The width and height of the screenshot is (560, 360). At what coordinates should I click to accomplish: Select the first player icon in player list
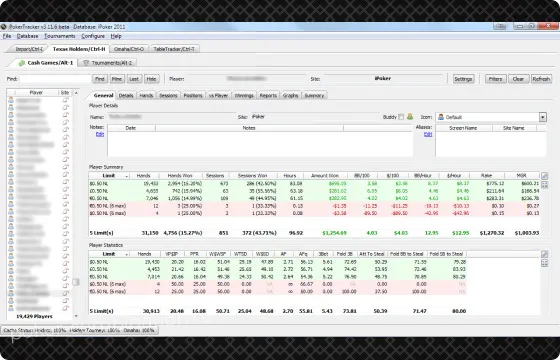click(11, 100)
